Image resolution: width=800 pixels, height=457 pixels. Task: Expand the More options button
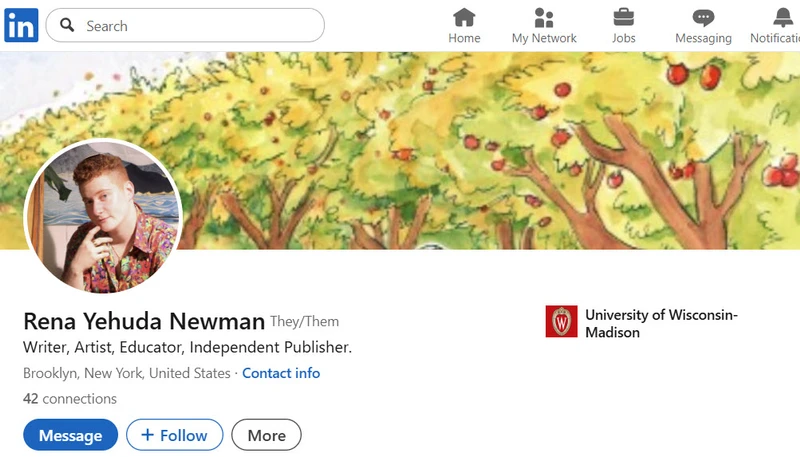coord(266,435)
